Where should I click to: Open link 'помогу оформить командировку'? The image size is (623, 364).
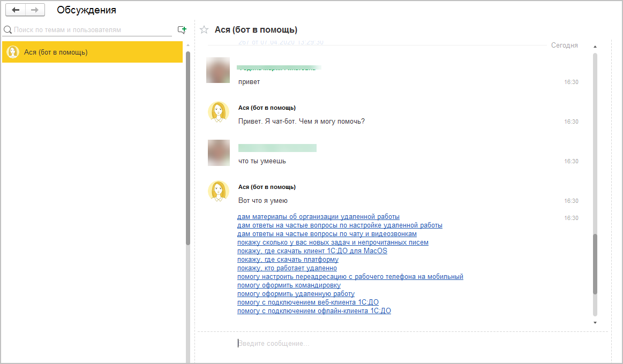[289, 285]
